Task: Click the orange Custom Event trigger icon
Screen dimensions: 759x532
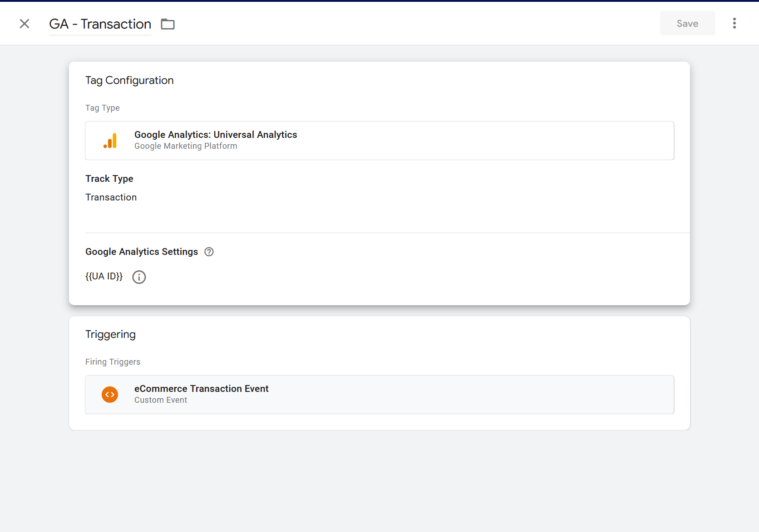Action: tap(110, 395)
